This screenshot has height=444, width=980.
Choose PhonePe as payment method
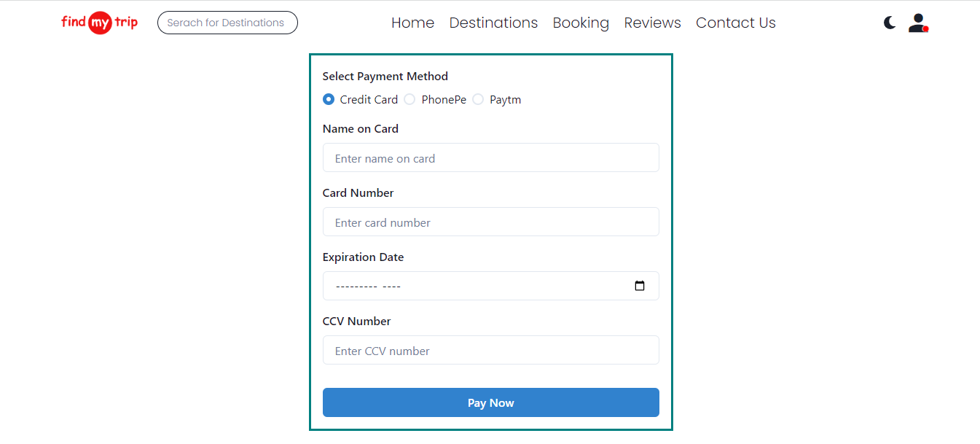409,99
